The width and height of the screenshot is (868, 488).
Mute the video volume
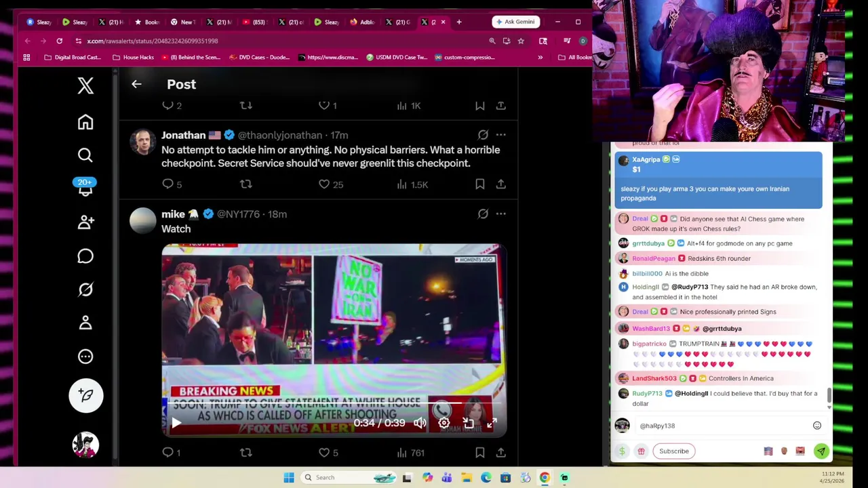click(x=420, y=423)
